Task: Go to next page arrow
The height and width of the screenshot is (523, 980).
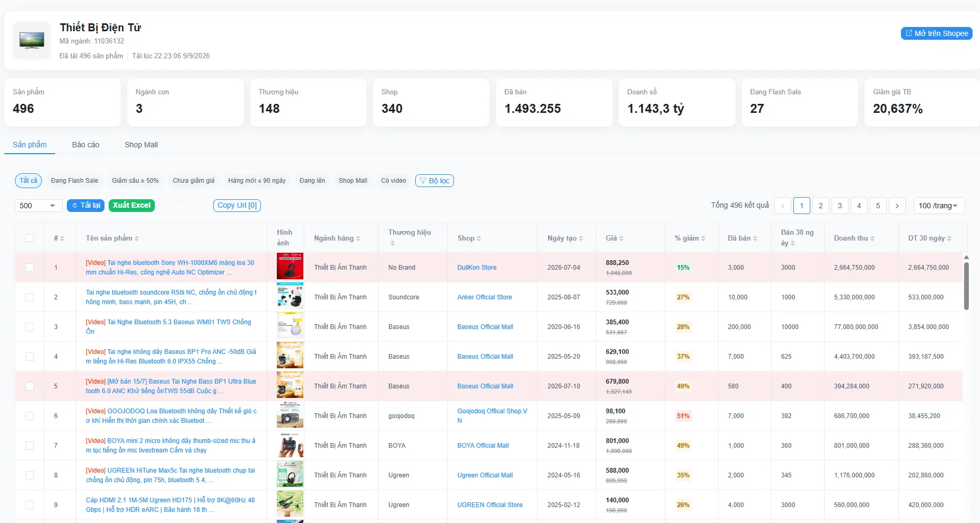Action: (897, 206)
